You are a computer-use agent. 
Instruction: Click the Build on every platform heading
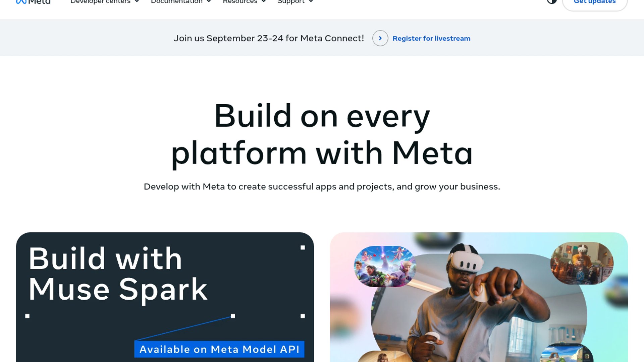pos(322,134)
